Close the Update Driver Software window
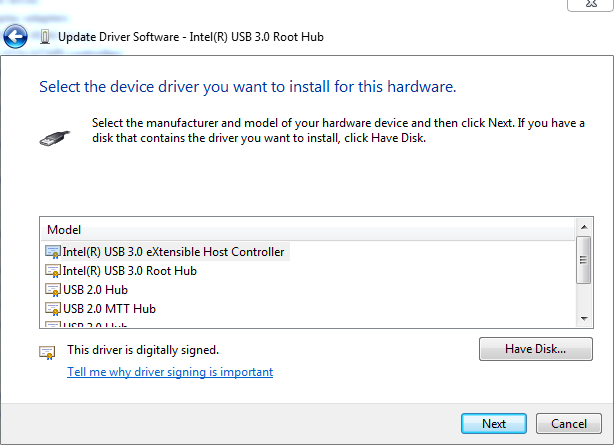616x448 pixels. (x=591, y=5)
